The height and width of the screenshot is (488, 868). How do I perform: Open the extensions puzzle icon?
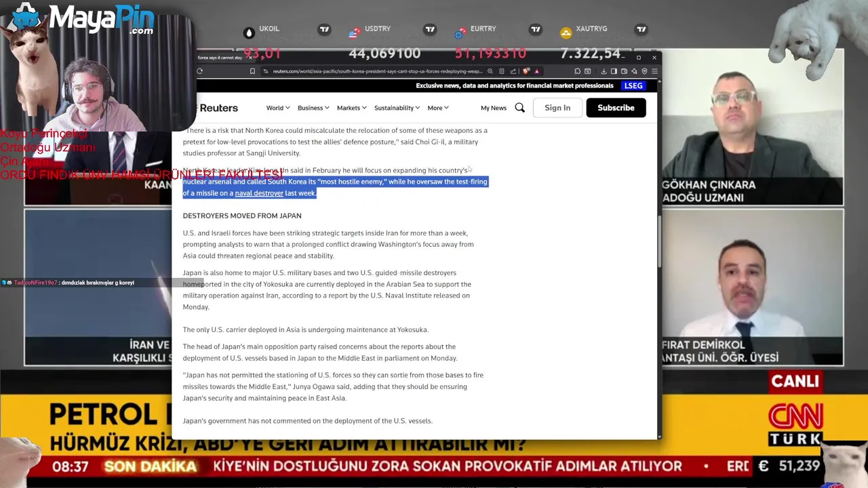578,71
